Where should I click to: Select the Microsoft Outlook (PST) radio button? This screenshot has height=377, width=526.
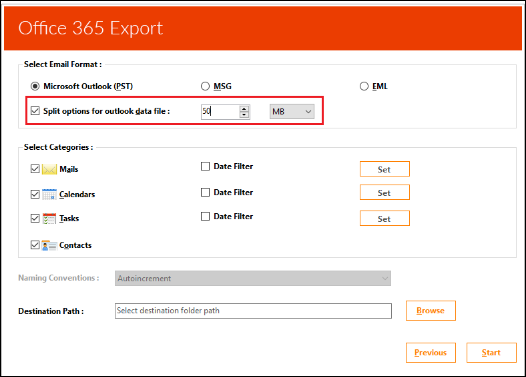[35, 86]
